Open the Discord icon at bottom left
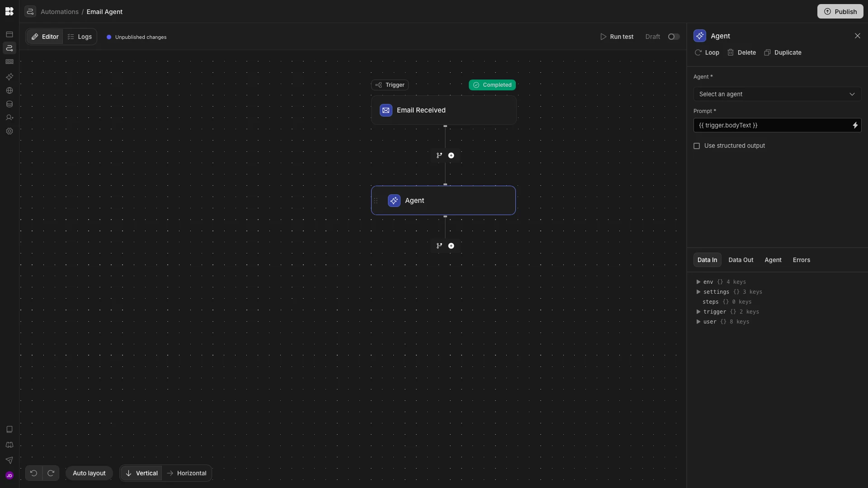 pos(9,445)
